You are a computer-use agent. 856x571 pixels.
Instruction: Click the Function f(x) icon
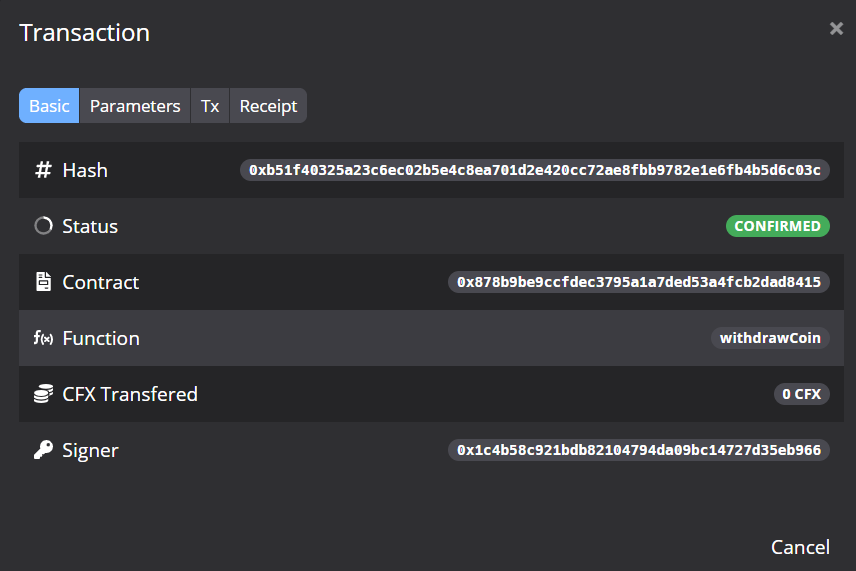[x=43, y=338]
